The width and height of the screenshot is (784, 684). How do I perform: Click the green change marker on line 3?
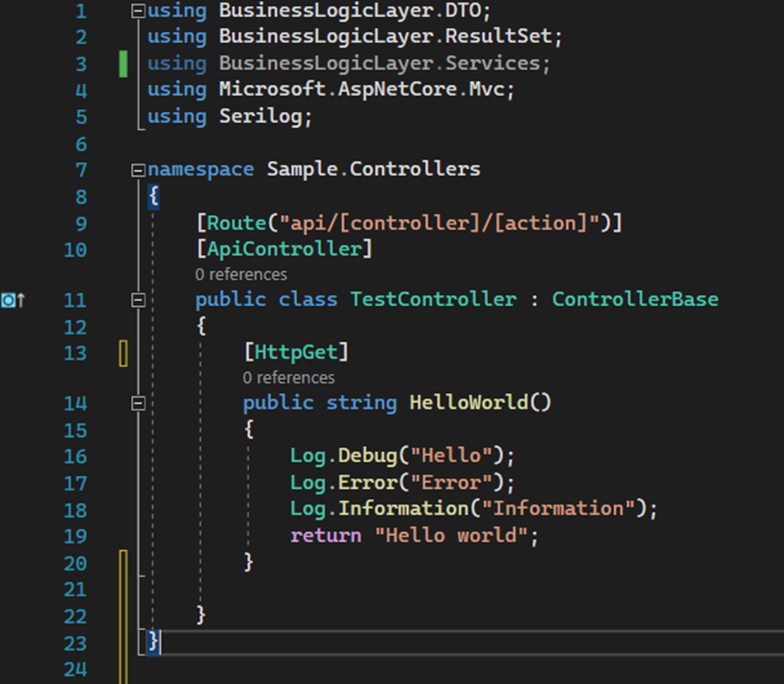point(123,63)
